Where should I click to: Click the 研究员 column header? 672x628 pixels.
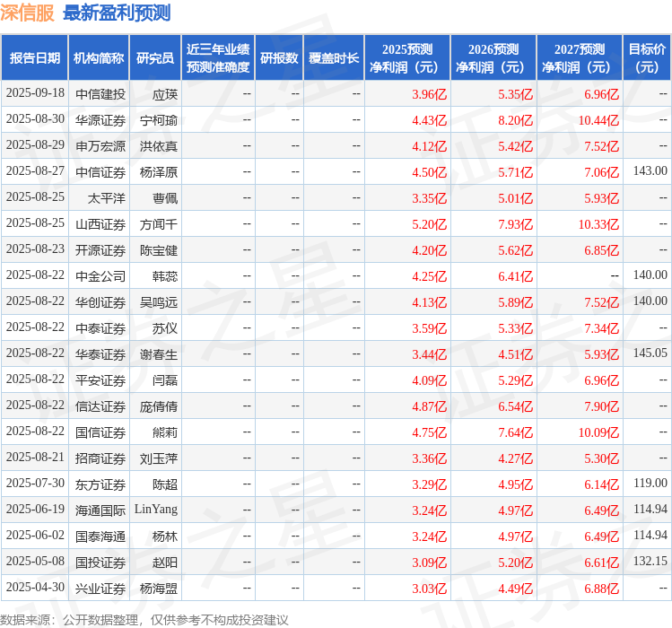click(x=155, y=58)
